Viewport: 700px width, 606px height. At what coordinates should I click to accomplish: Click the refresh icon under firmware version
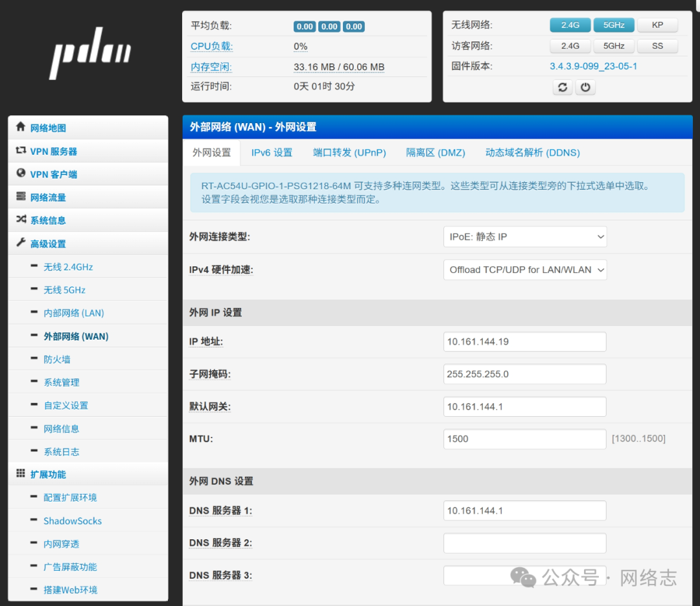tap(562, 87)
